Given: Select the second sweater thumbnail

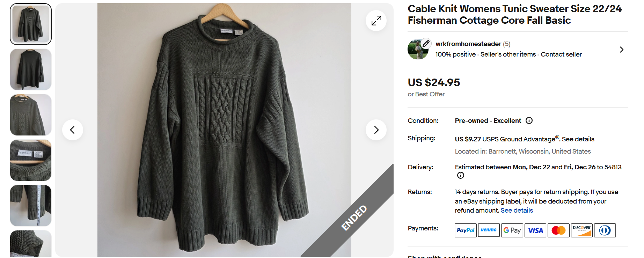Looking at the screenshot, I should (x=31, y=69).
